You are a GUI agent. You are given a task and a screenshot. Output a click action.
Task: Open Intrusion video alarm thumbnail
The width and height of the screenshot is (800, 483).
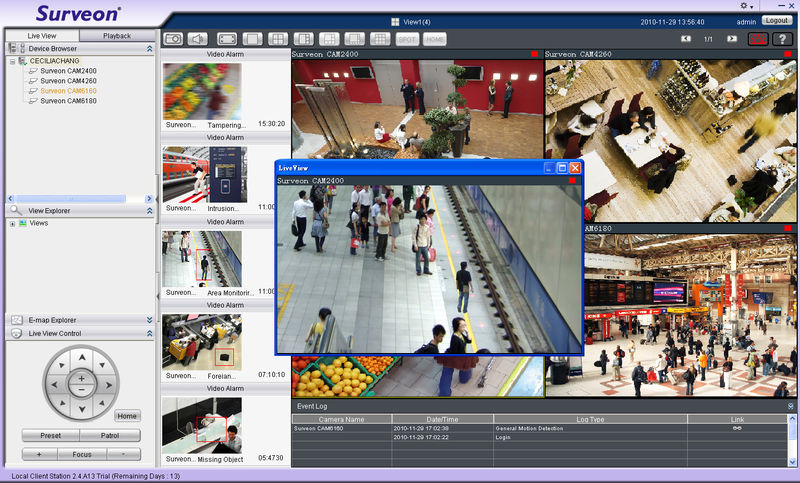[205, 174]
